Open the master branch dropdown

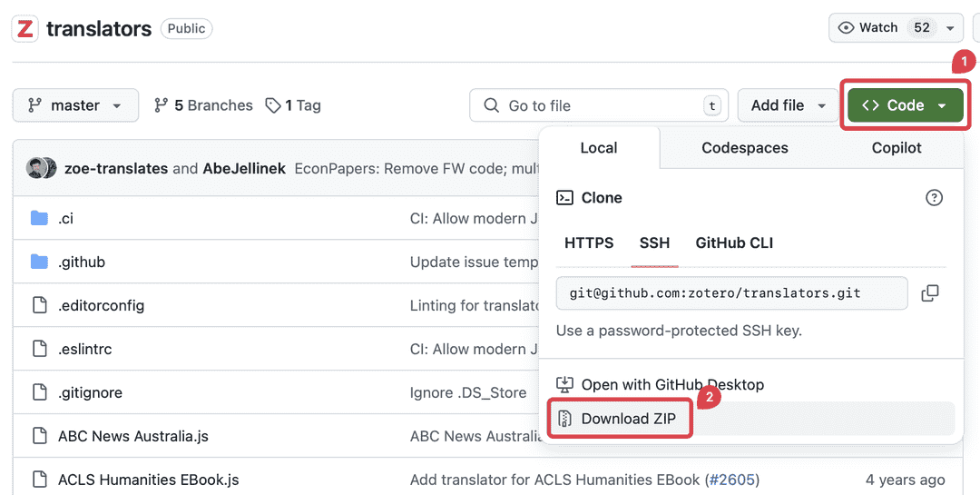pyautogui.click(x=75, y=105)
